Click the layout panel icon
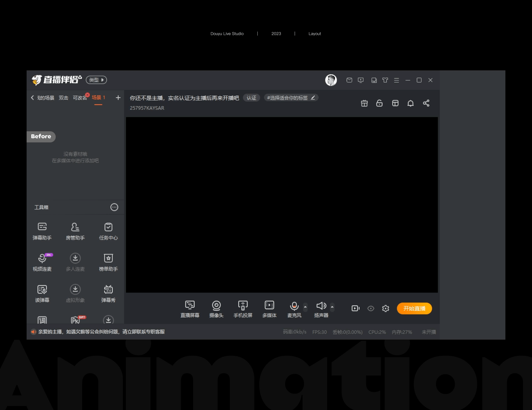532x410 pixels. 395,103
